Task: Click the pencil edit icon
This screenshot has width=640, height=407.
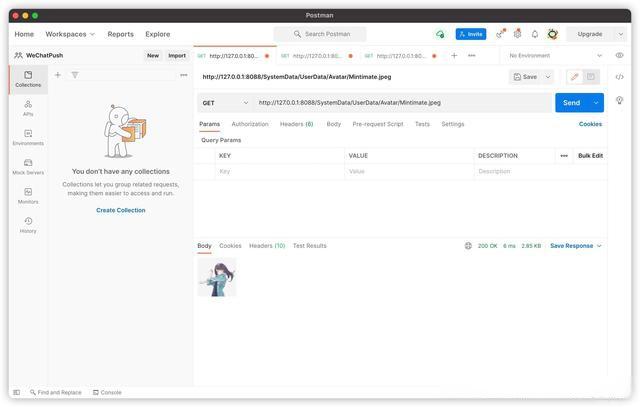Action: (x=575, y=77)
